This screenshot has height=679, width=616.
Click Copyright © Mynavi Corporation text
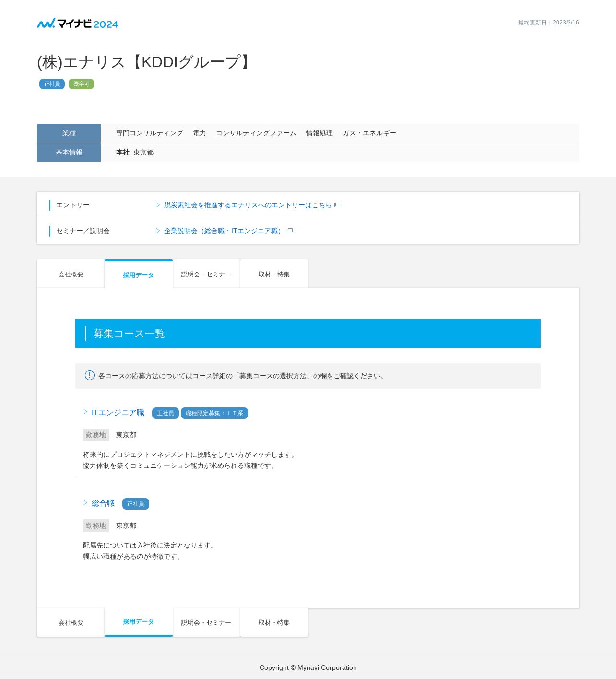pos(308,667)
